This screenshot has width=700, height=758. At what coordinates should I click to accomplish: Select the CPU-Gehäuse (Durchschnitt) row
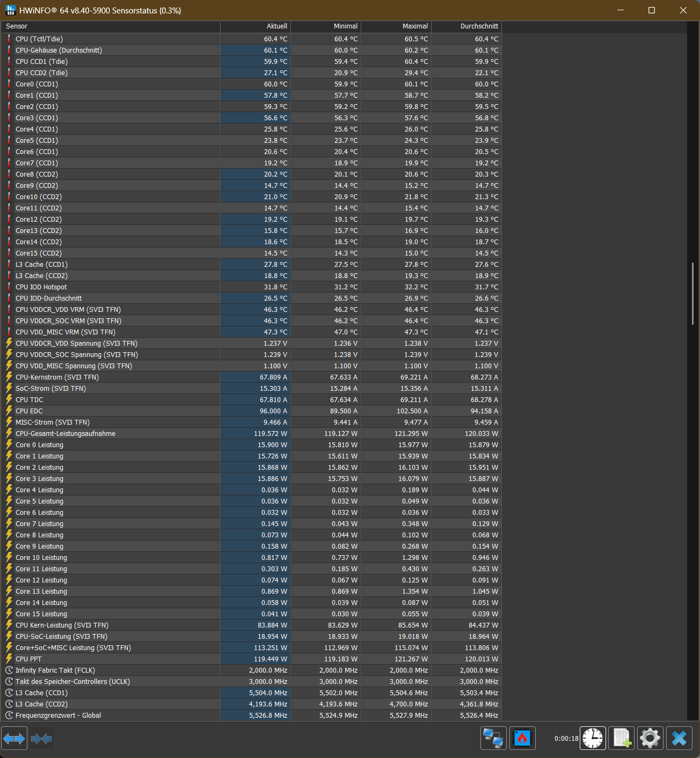tap(252, 50)
